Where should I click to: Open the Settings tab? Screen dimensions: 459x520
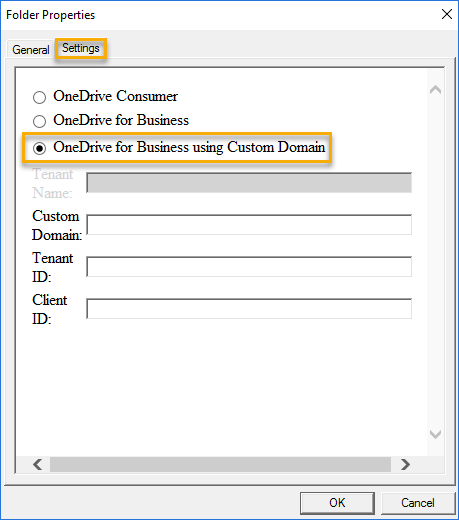click(x=81, y=48)
